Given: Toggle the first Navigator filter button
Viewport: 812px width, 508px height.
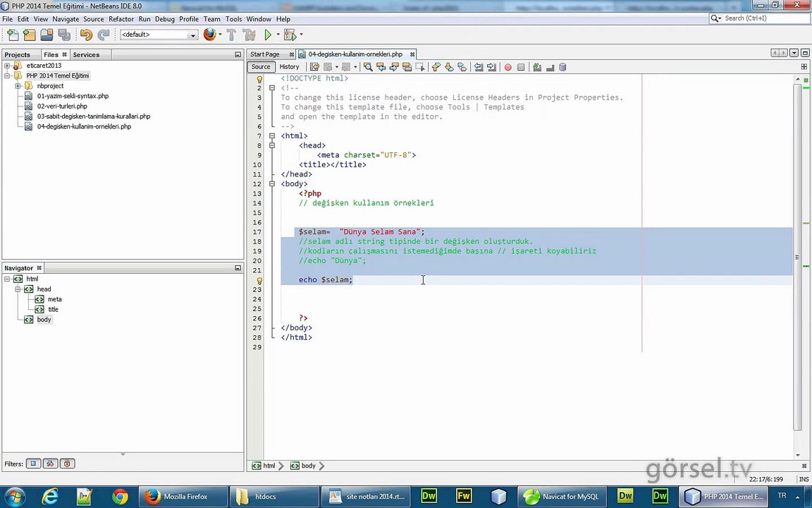Looking at the screenshot, I should 33,464.
